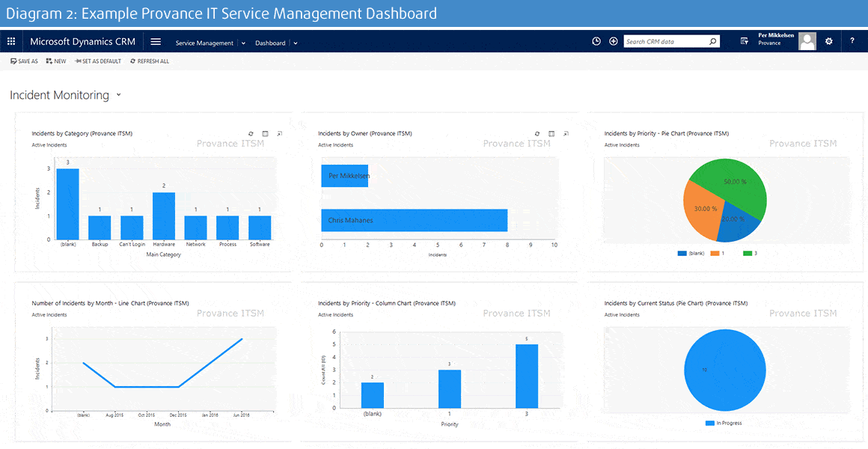
Task: Enlarge the Incidents by Category chart
Action: pyautogui.click(x=279, y=133)
